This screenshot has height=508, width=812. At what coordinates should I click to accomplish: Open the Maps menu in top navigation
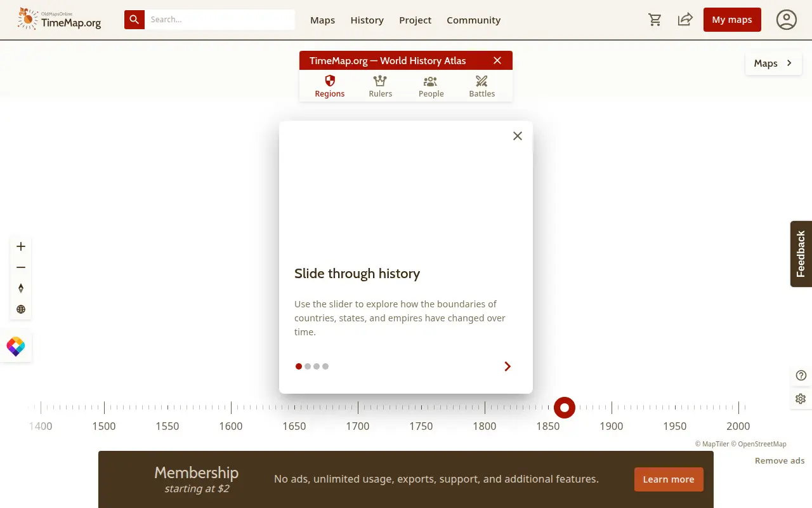point(322,20)
